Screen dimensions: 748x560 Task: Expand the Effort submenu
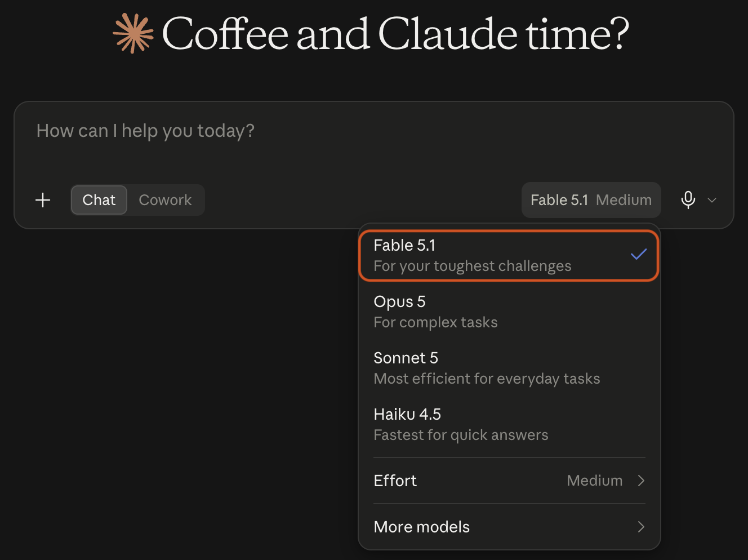pos(509,481)
